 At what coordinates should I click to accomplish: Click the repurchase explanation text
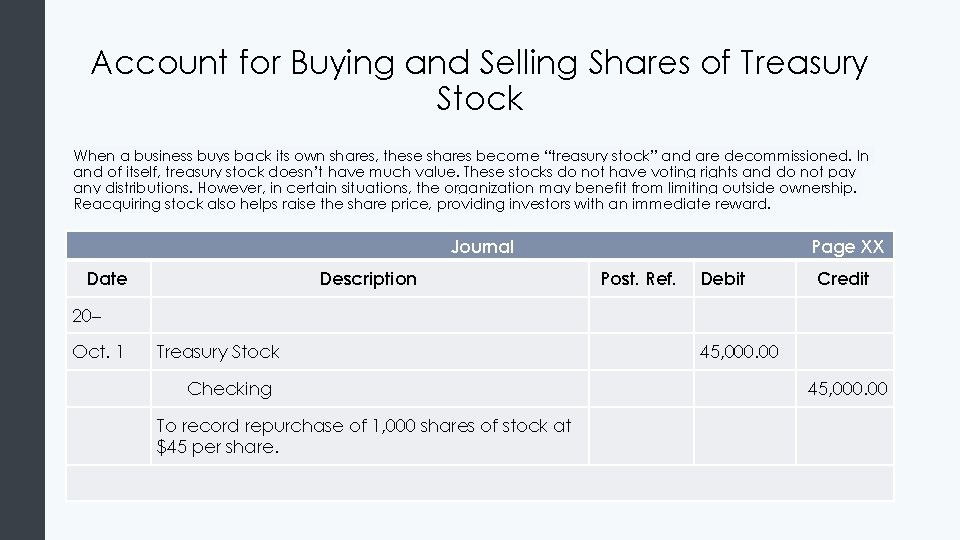364,436
